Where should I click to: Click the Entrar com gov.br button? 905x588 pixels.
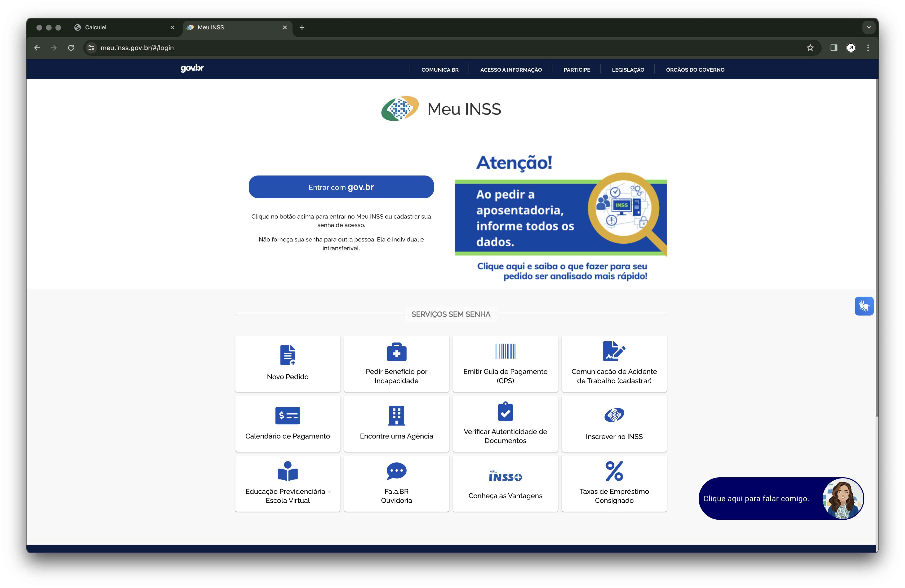pos(341,187)
